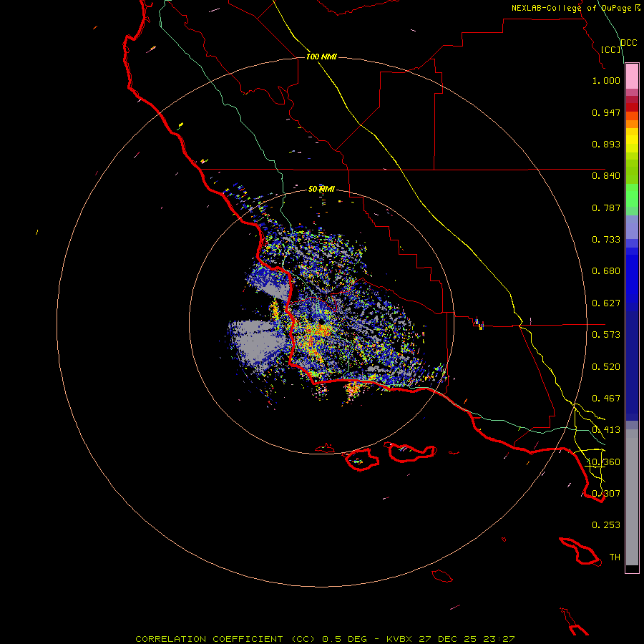Select the 0.520 scale value
The width and height of the screenshot is (644, 644).
(x=606, y=367)
